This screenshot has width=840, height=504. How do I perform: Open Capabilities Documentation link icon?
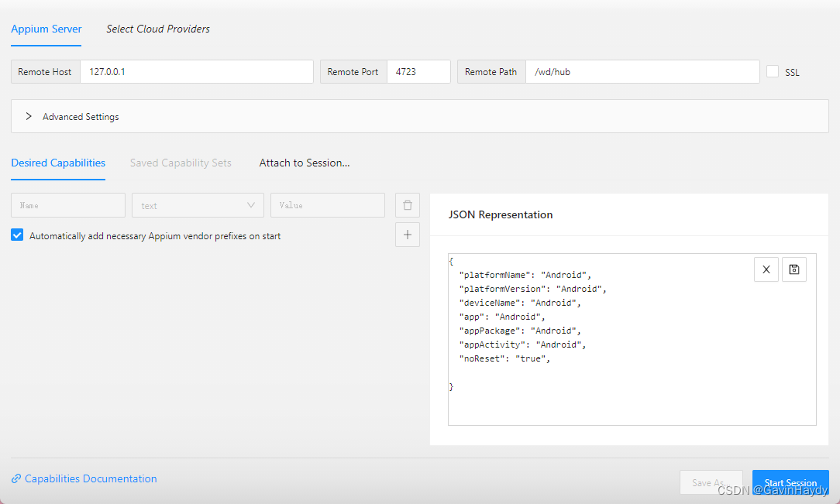(x=16, y=478)
